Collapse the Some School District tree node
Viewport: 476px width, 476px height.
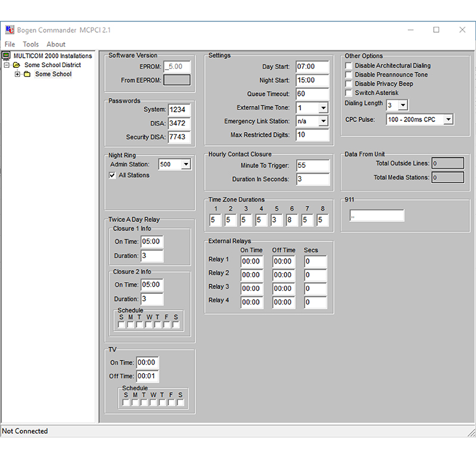click(x=7, y=65)
